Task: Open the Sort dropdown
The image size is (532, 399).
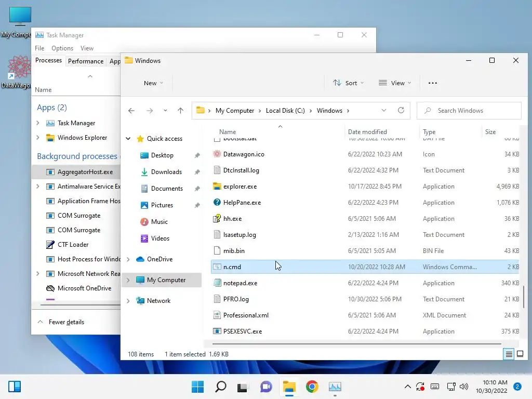Action: point(348,83)
